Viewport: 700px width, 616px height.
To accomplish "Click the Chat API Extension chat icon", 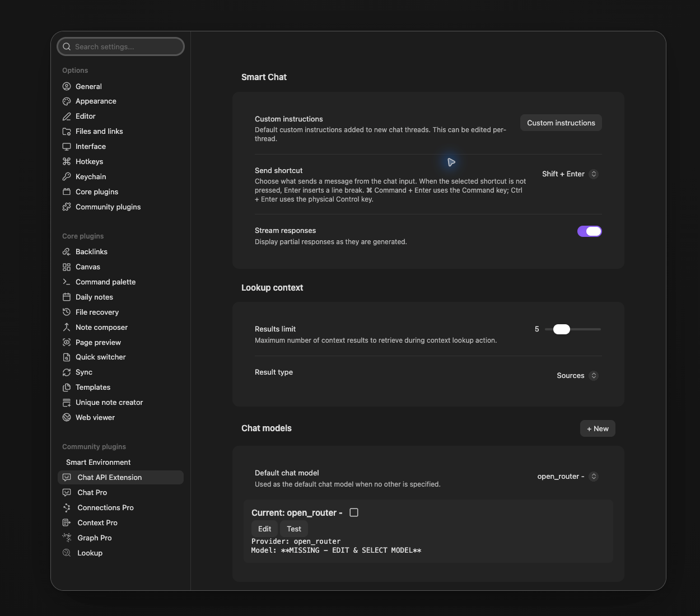I will pos(67,478).
